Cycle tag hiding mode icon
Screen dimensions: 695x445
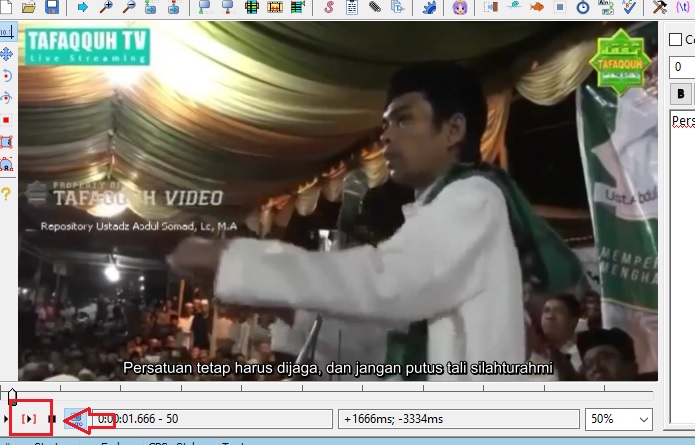click(683, 7)
